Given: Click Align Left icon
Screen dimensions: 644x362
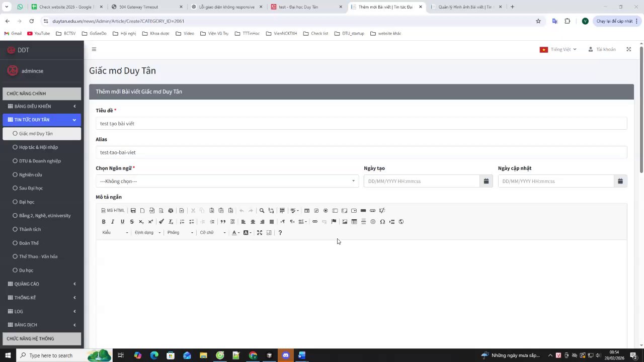Looking at the screenshot, I should pos(244,222).
